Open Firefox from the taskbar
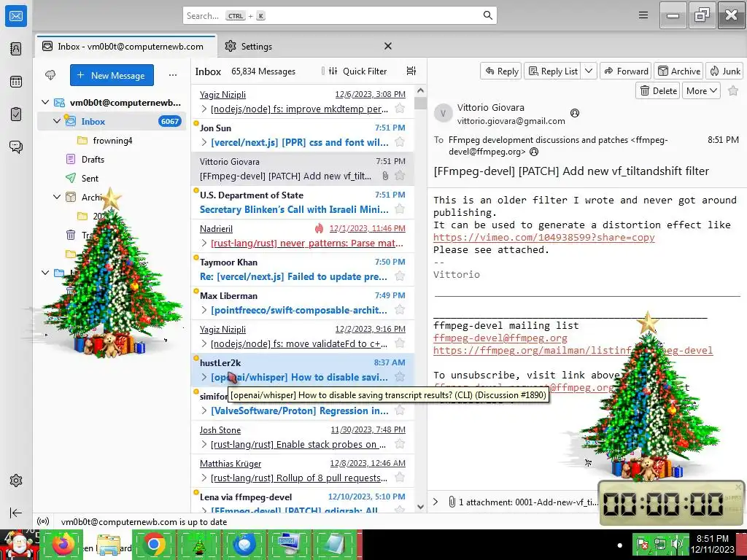 (63, 544)
